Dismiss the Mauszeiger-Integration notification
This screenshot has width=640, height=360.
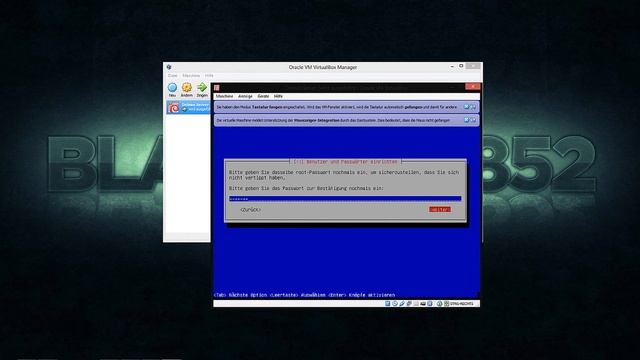(x=466, y=120)
